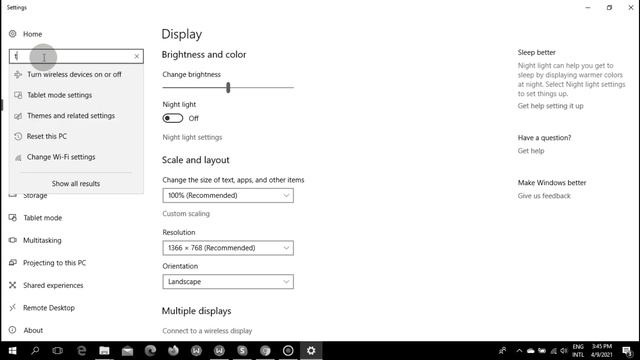
Task: Click the Multitasking sidebar icon
Action: tap(13, 240)
